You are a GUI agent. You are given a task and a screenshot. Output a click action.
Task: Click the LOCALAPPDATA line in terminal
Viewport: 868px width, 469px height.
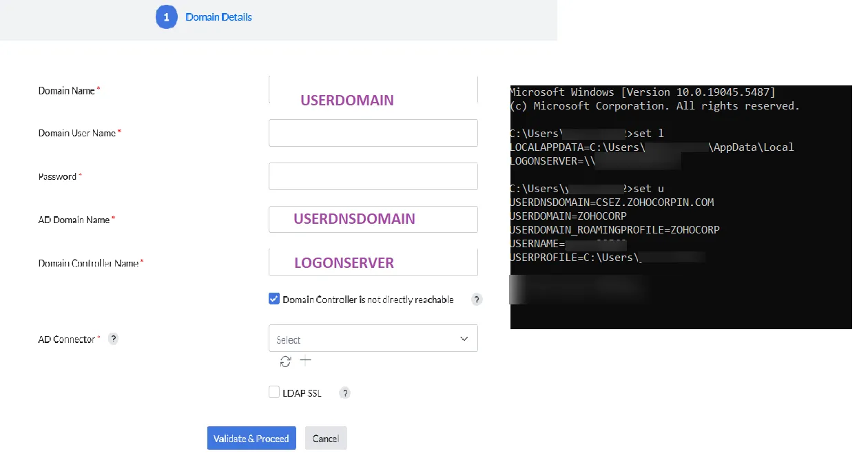652,147
